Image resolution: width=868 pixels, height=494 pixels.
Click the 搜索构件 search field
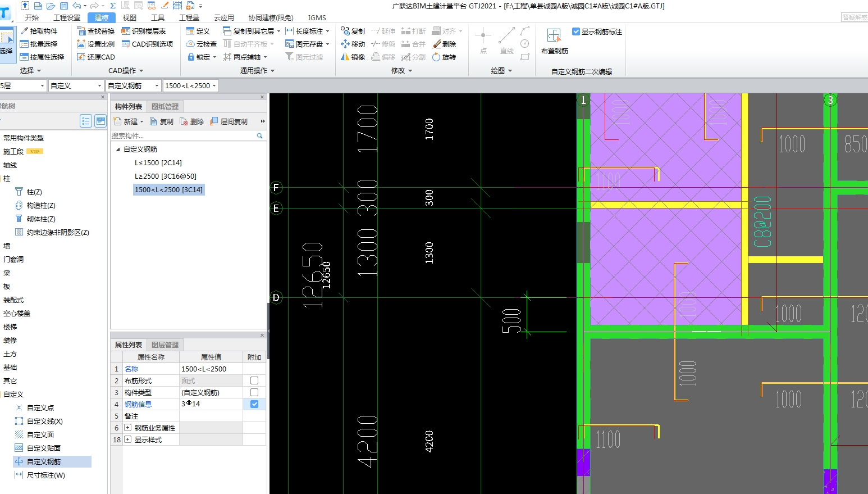click(x=183, y=135)
